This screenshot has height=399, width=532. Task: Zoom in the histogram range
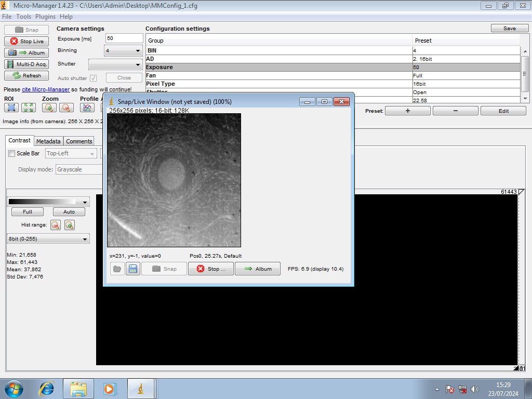point(70,225)
